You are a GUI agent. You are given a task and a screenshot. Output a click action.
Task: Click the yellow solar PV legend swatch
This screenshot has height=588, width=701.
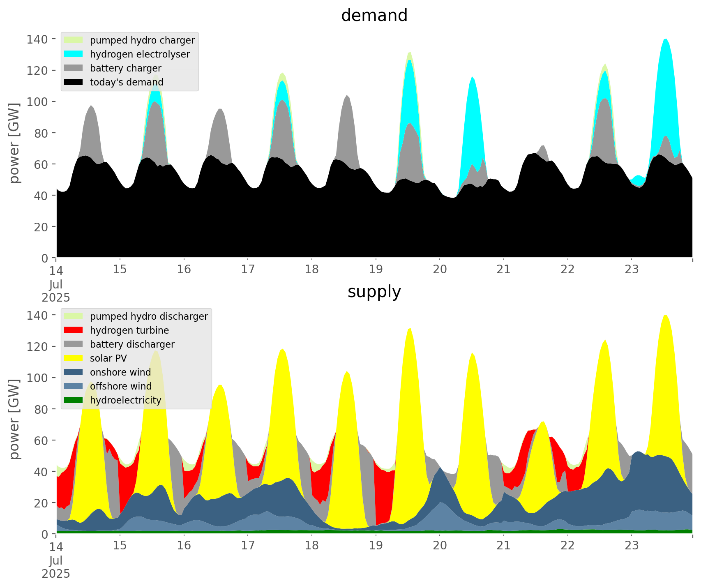tap(74, 358)
